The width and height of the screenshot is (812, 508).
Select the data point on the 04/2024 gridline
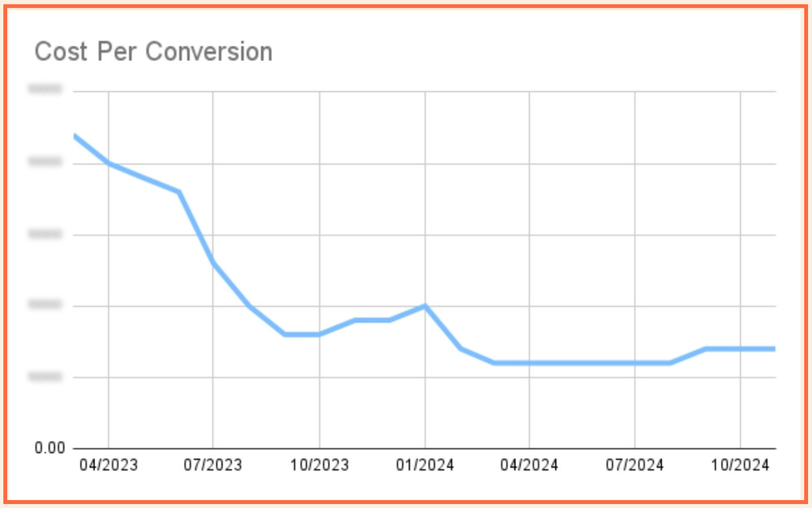click(x=529, y=363)
